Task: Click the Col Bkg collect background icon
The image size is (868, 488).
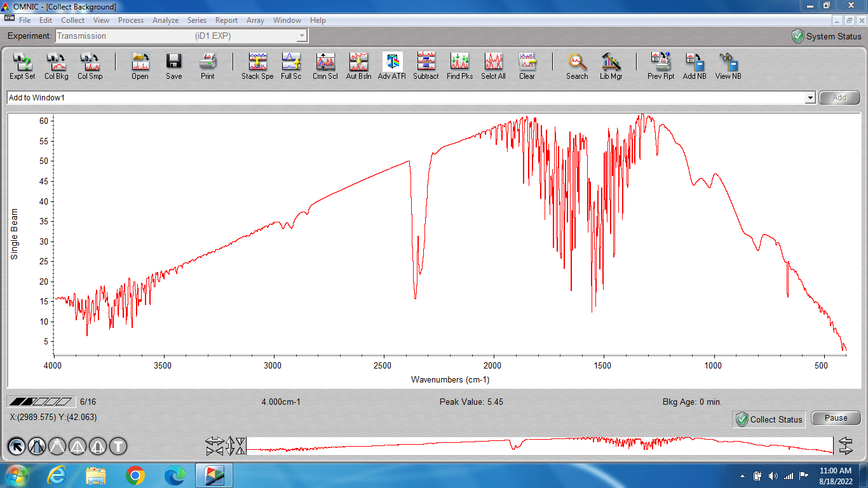Action: (57, 66)
